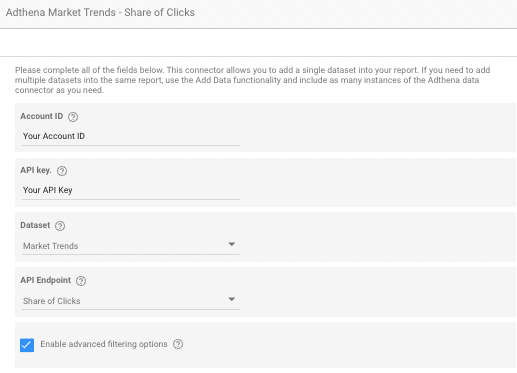
Task: Click the API key field label
Action: pyautogui.click(x=36, y=170)
